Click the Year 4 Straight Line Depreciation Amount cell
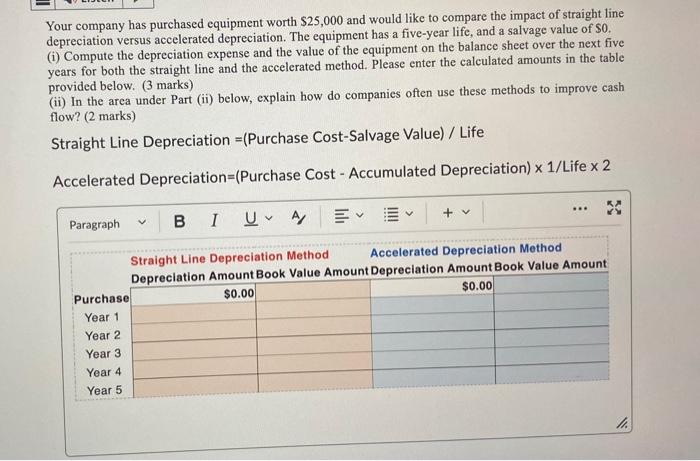This screenshot has height=461, width=700. click(195, 368)
